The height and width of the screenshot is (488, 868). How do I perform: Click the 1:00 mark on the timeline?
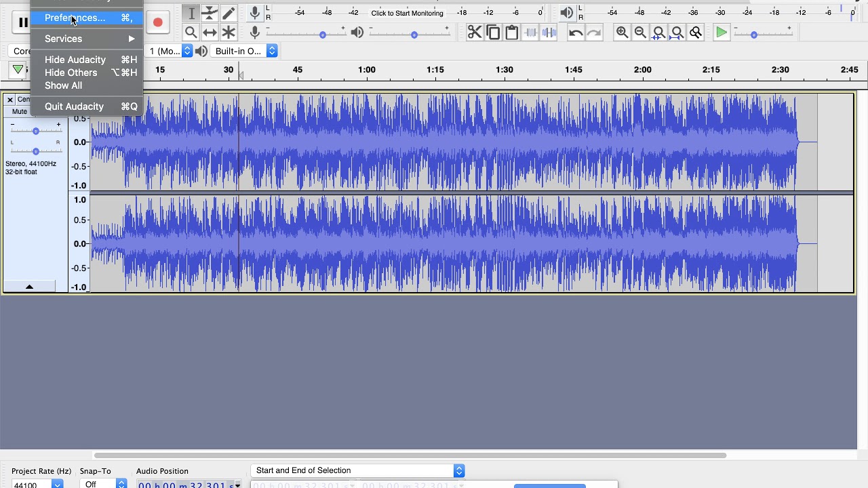[x=367, y=70]
